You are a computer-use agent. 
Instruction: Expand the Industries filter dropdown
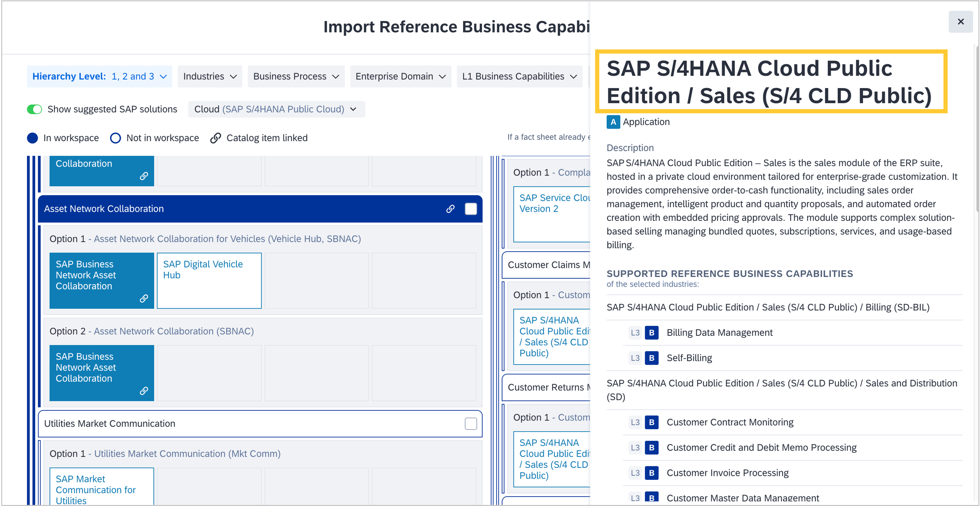click(210, 76)
